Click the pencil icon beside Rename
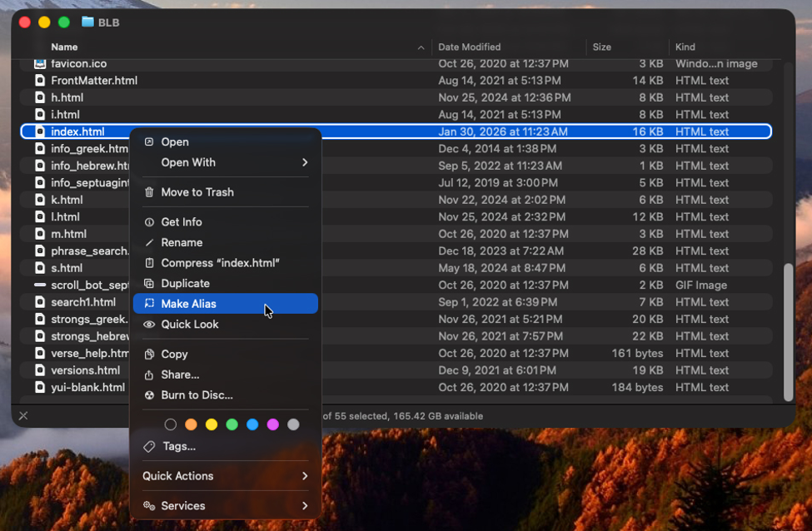812x531 pixels. [149, 242]
